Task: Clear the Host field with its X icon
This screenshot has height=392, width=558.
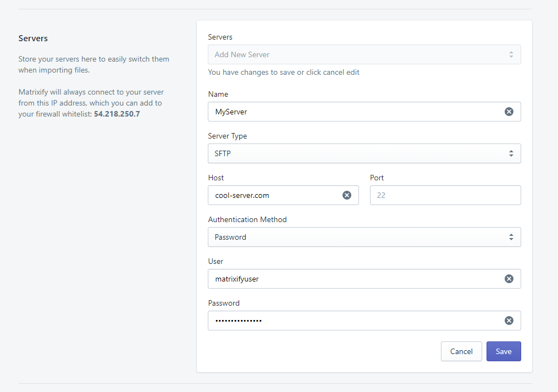Action: pos(346,195)
